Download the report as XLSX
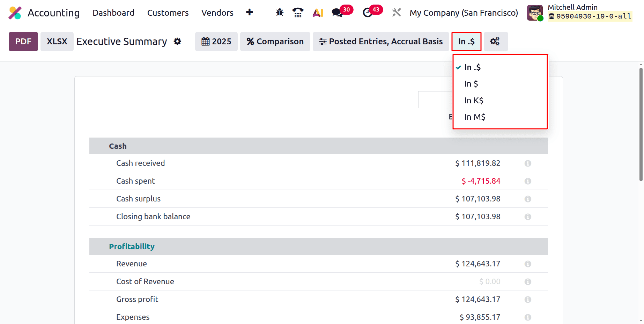 click(57, 42)
